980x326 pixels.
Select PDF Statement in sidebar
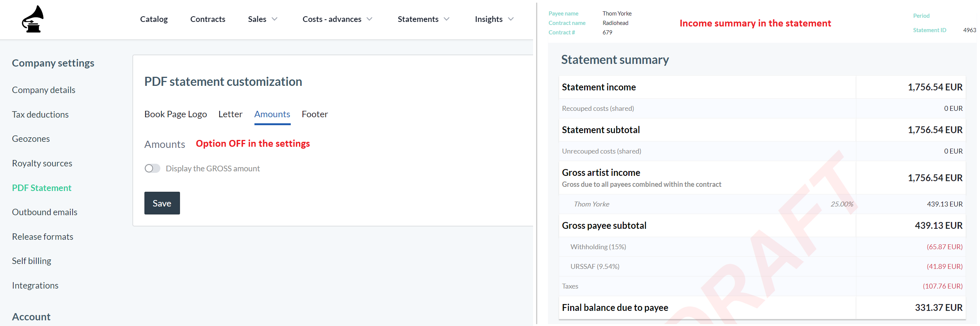point(42,188)
